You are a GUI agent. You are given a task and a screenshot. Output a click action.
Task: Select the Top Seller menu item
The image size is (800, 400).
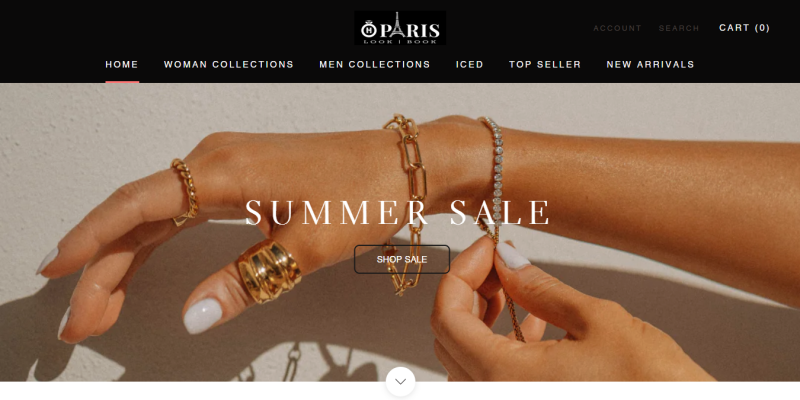click(x=545, y=64)
